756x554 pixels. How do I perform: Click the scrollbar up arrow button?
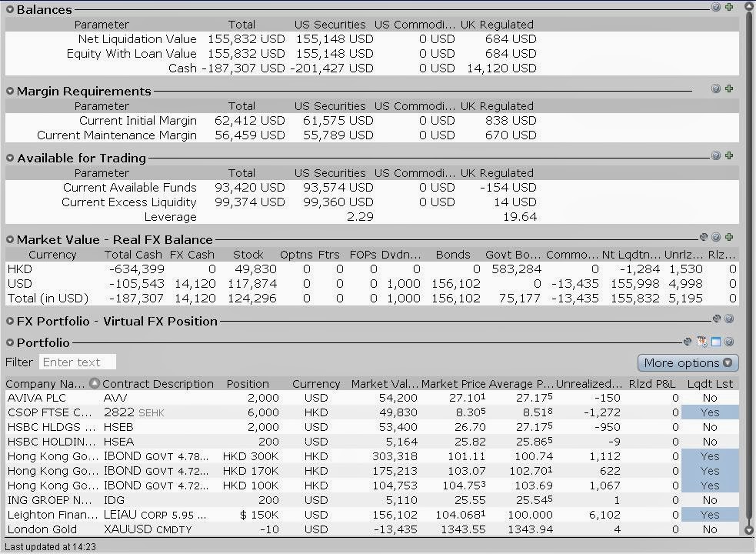point(749,6)
